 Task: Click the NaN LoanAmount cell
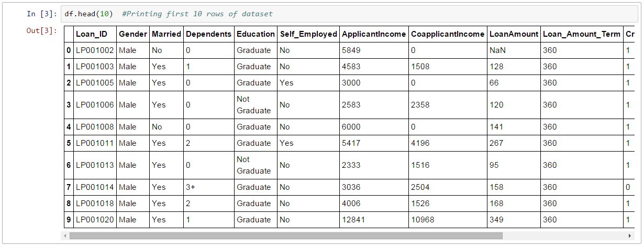tap(497, 50)
